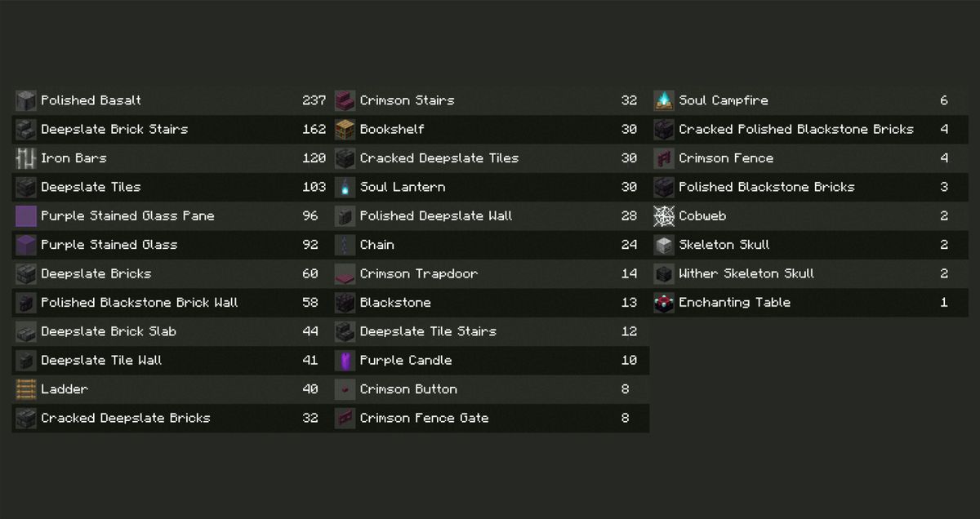Screen dimensions: 980x519
Task: Select the Ladder icon
Action: (26, 389)
